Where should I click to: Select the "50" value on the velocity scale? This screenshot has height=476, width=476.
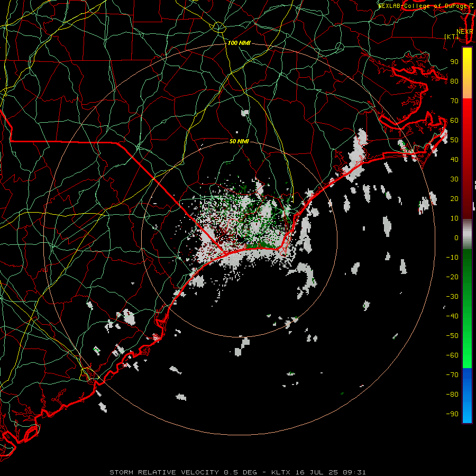454,140
